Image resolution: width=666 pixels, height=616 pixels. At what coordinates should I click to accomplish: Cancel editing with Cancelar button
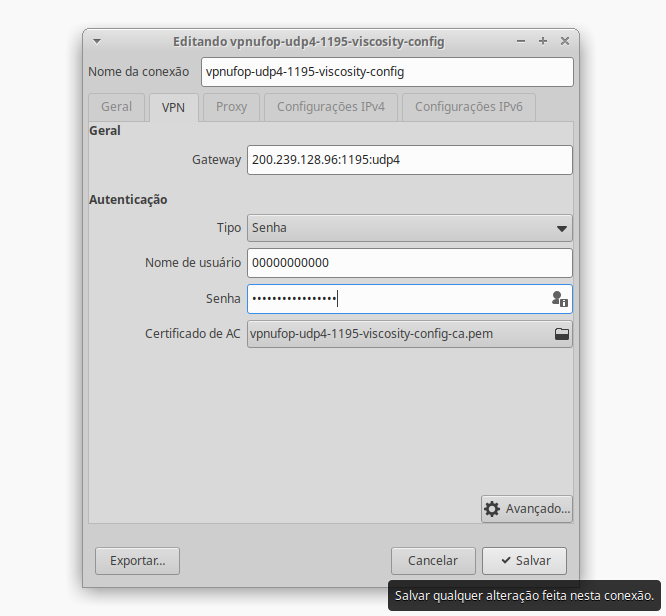(x=433, y=561)
